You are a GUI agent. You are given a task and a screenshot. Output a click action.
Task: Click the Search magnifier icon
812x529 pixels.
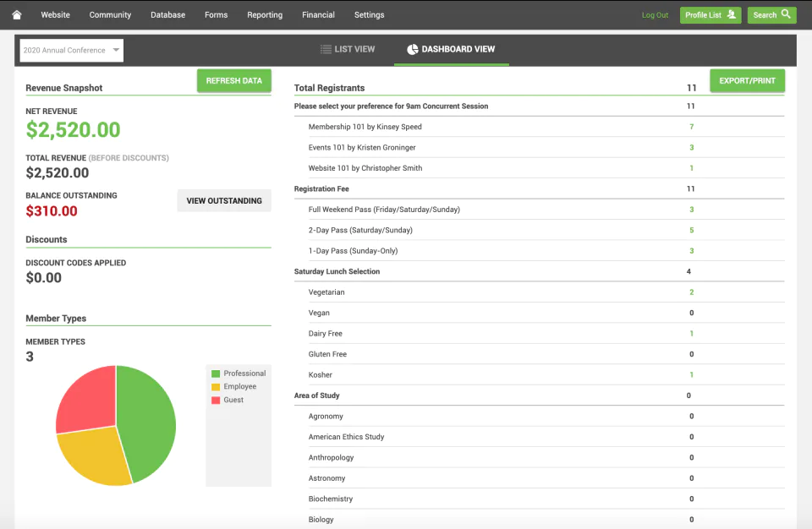pos(787,14)
